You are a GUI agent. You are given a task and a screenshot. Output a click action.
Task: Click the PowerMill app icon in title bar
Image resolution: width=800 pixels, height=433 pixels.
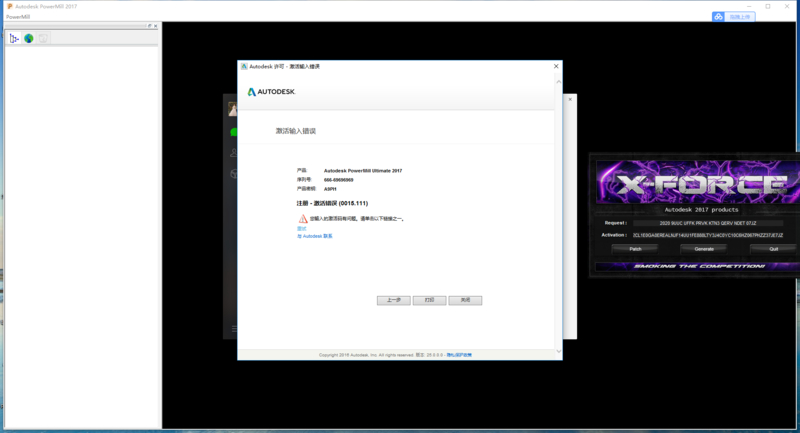coord(10,7)
